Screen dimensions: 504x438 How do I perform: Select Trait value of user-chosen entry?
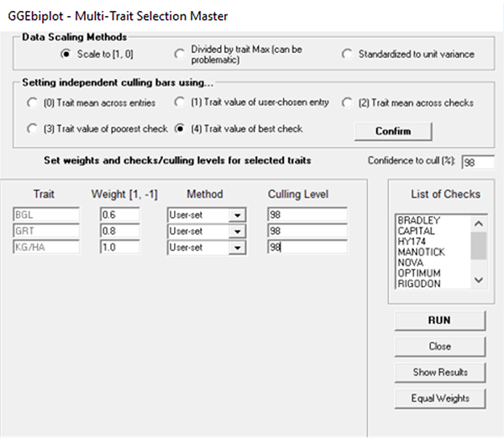tap(179, 103)
